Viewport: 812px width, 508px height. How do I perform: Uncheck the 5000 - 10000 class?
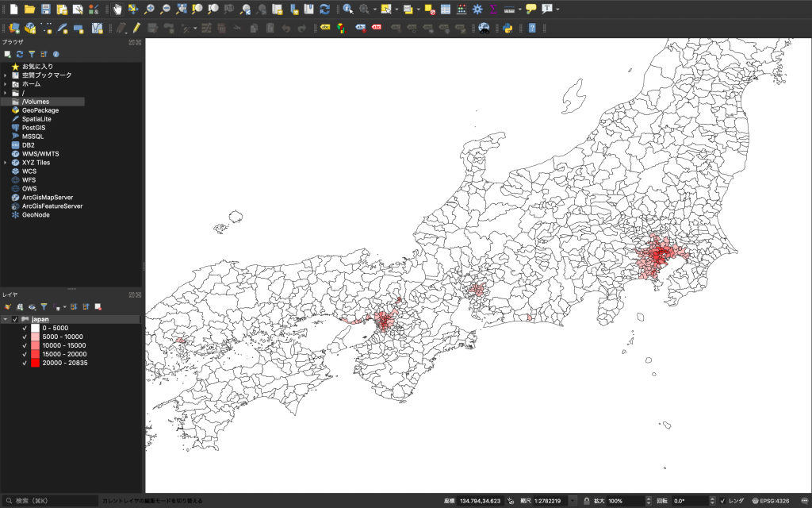coord(25,337)
